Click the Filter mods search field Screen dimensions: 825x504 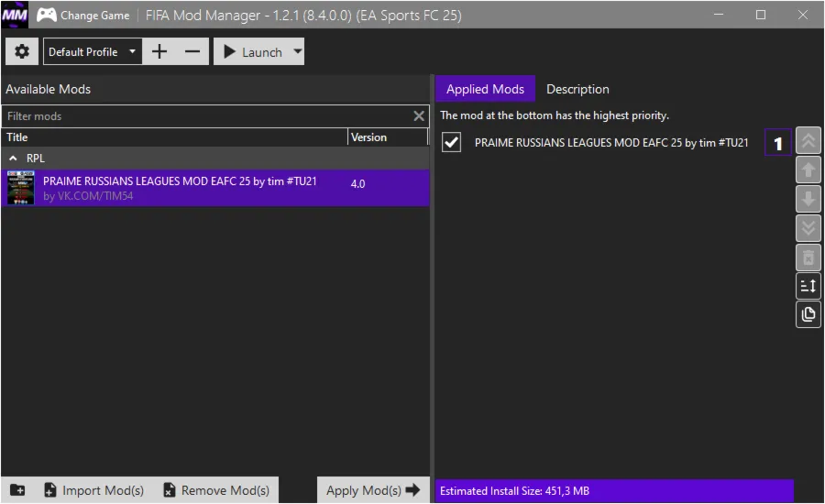click(208, 116)
